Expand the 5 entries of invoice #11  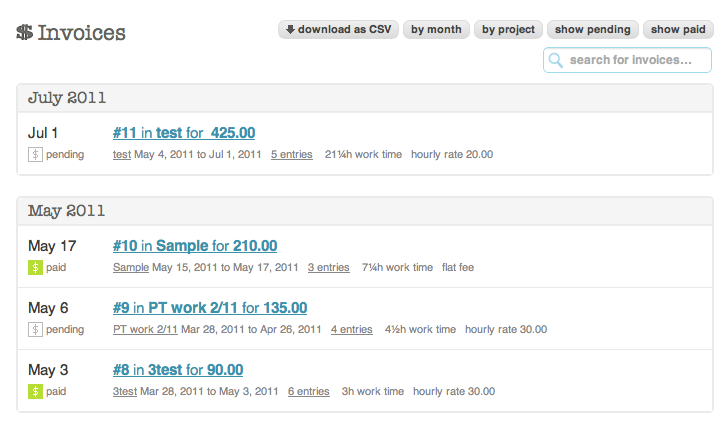pyautogui.click(x=291, y=155)
